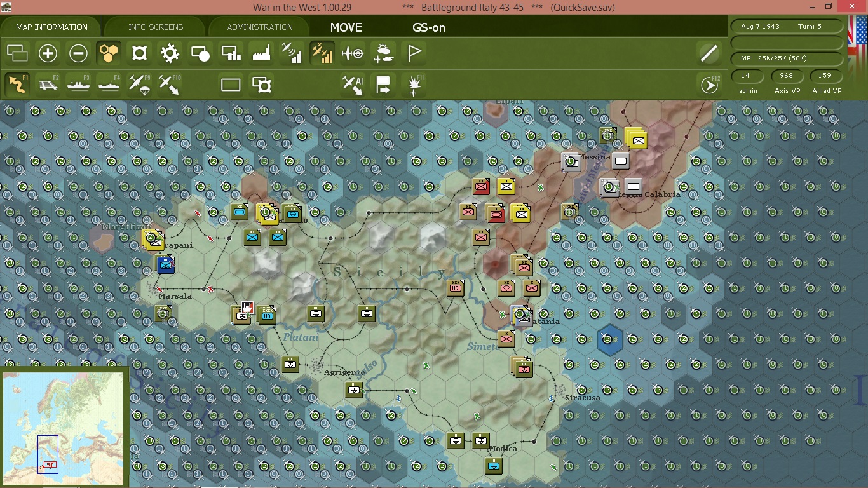Click the Platani river label

(301, 337)
